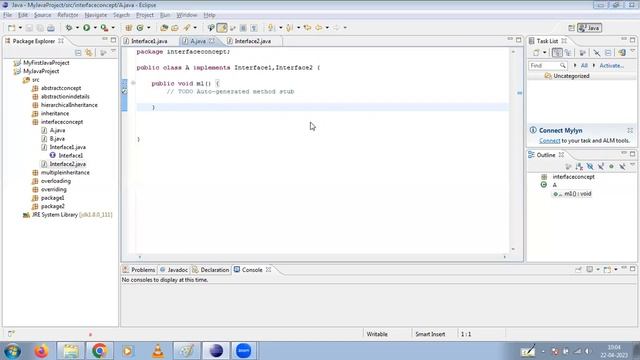Open the Declaration view tab

coord(211,270)
